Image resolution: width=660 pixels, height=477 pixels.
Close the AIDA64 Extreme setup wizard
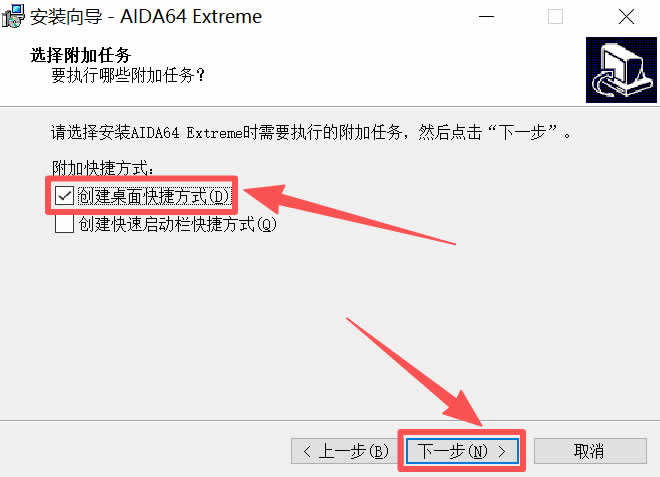(626, 17)
